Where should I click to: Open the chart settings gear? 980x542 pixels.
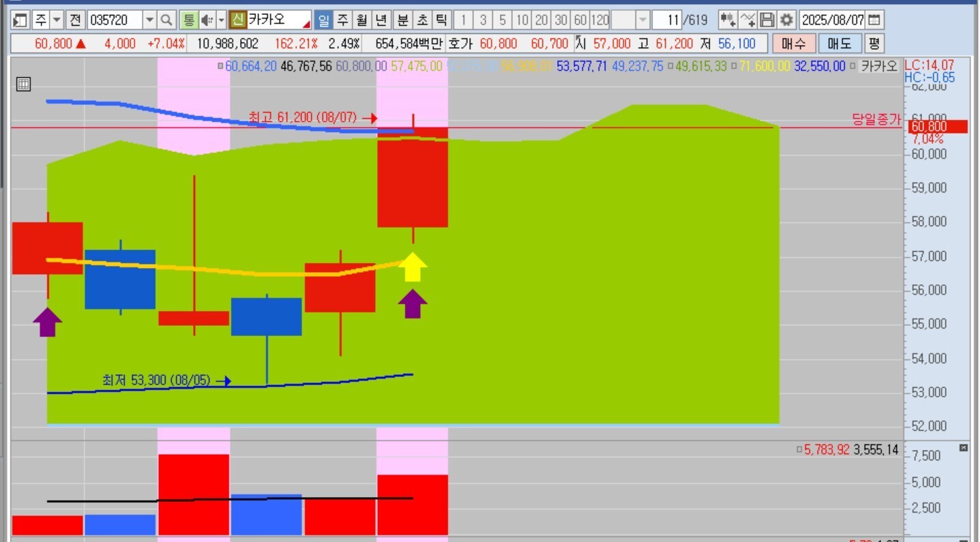(787, 20)
